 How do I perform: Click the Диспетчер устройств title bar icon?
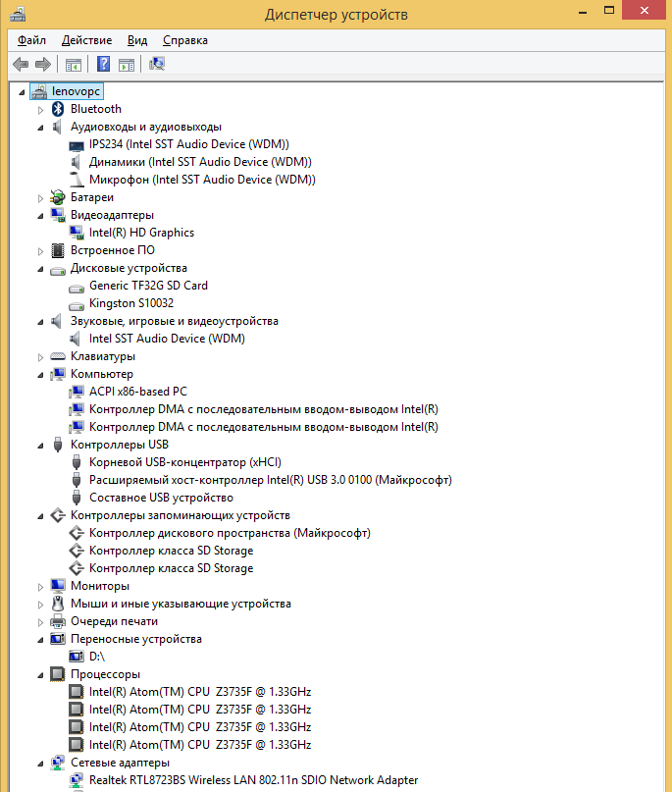18,14
